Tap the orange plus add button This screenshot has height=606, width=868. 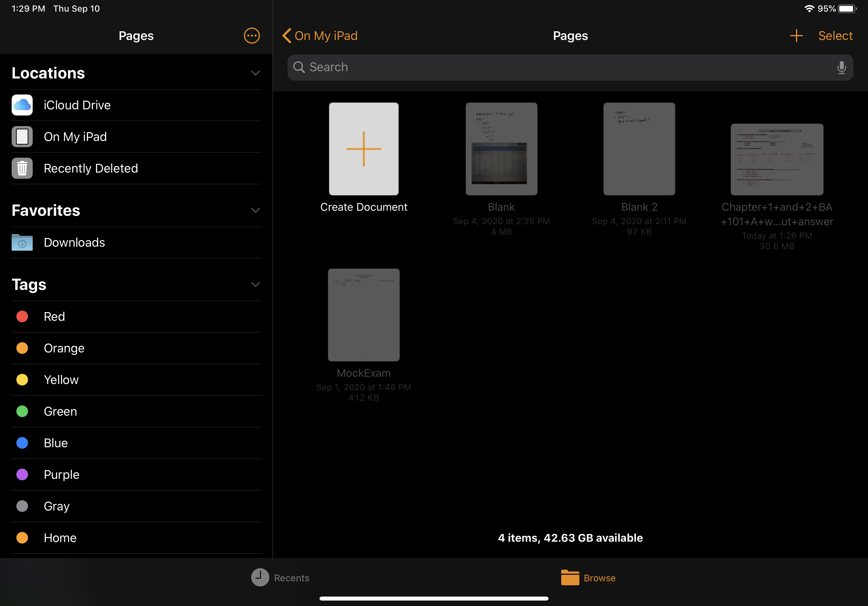(x=796, y=36)
